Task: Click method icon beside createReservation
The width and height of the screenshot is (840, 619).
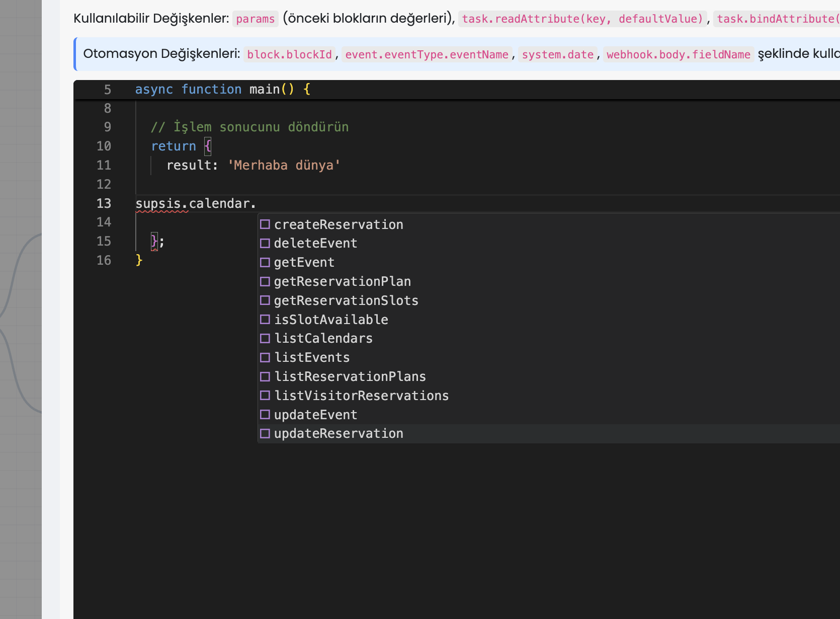Action: tap(265, 224)
